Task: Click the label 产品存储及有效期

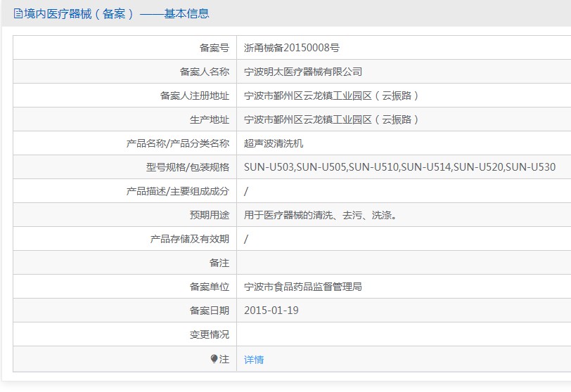Action: click(189, 239)
